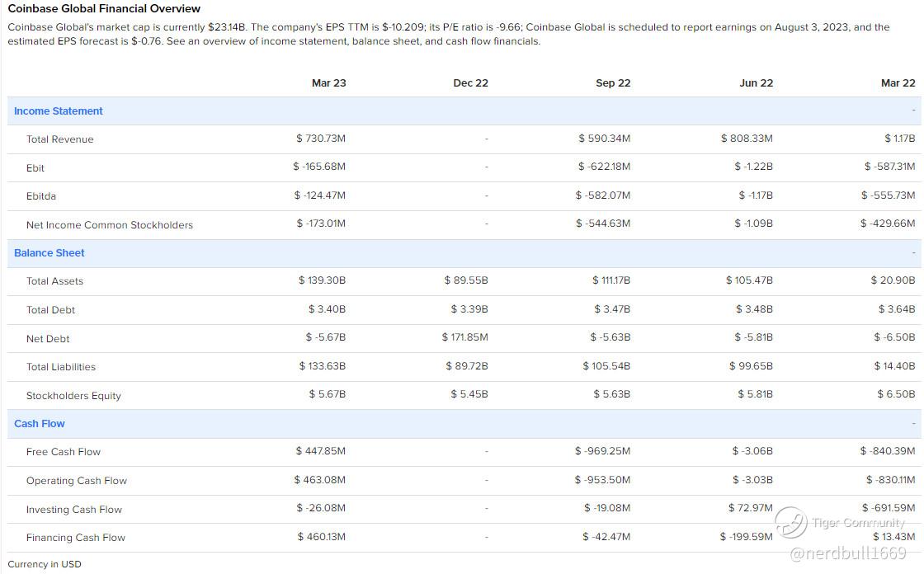Click the $ -165.68M Ebit value
924x574 pixels.
tap(319, 167)
